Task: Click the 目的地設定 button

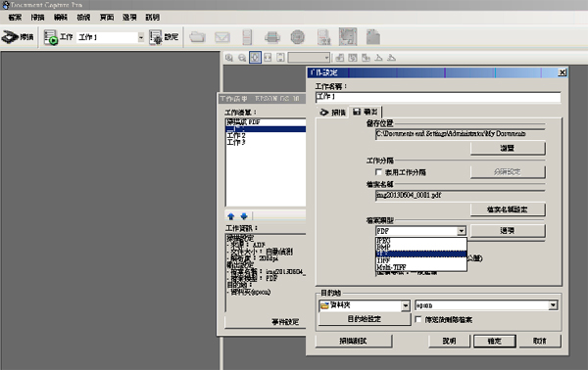Action: click(365, 319)
